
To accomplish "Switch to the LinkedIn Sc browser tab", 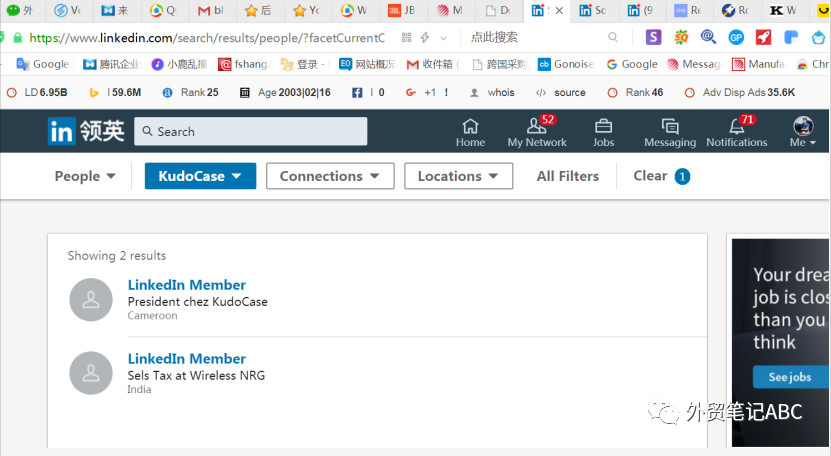I will click(x=593, y=10).
